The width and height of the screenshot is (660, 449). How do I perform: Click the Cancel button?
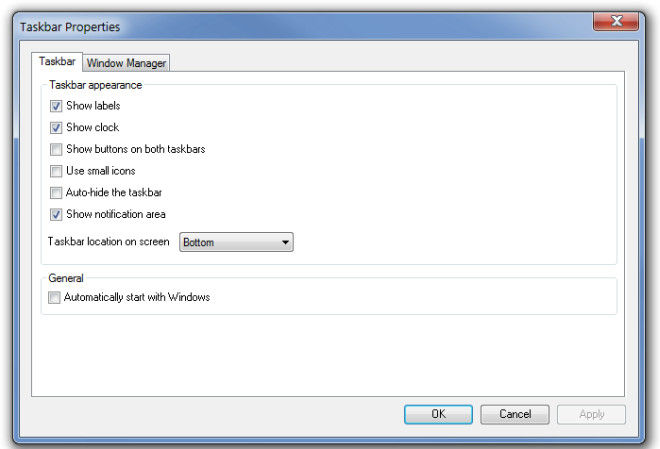(x=515, y=414)
